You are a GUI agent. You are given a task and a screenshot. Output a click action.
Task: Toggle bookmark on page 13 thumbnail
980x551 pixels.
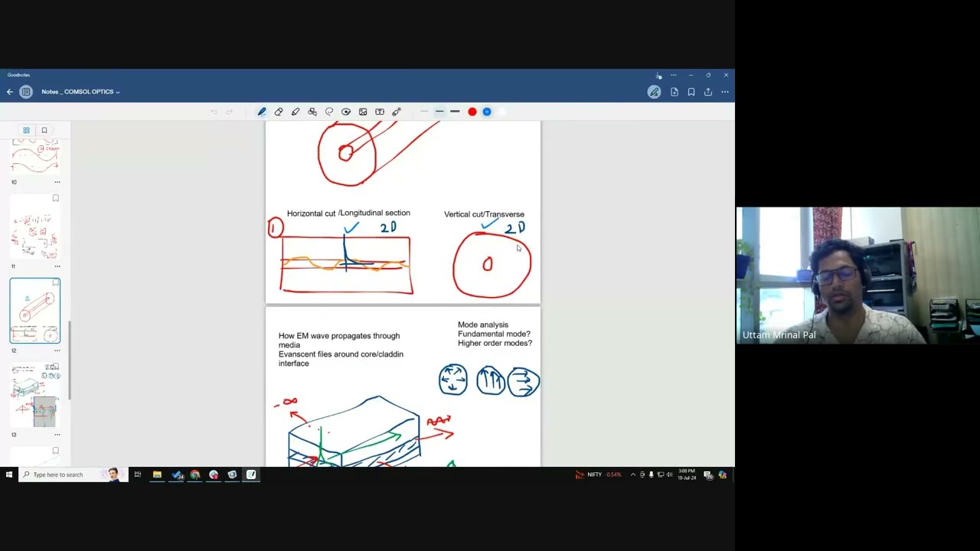pyautogui.click(x=55, y=367)
